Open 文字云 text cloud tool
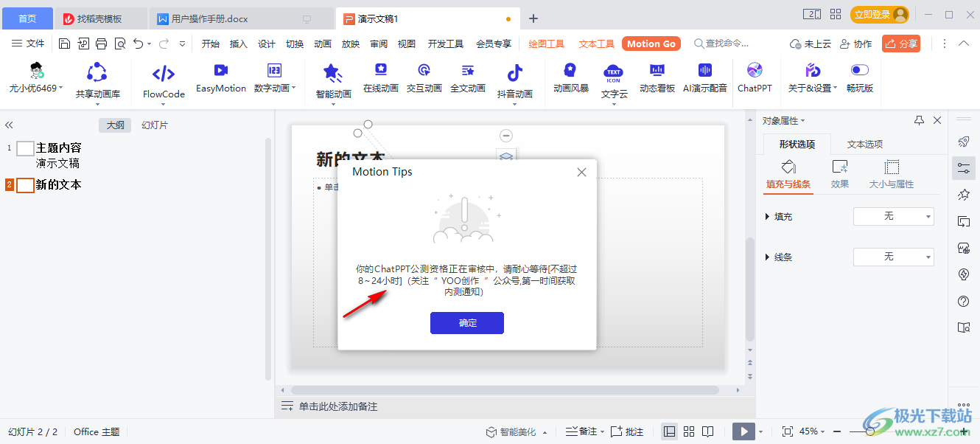Viewport: 980px width, 444px height. click(614, 81)
